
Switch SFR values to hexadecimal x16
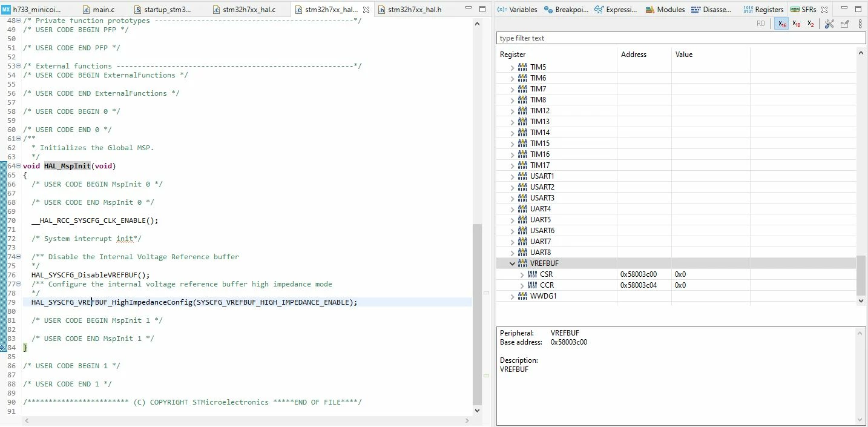tap(782, 24)
